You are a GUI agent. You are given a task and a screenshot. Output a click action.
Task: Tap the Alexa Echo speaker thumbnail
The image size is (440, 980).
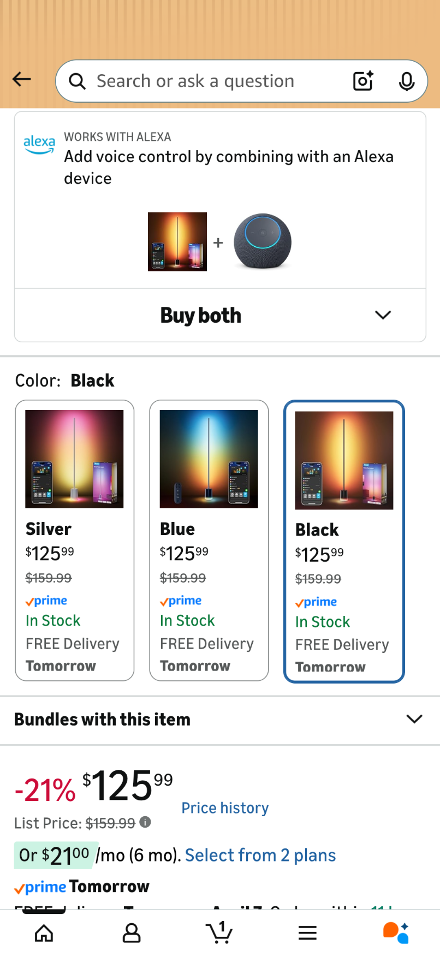tap(263, 241)
